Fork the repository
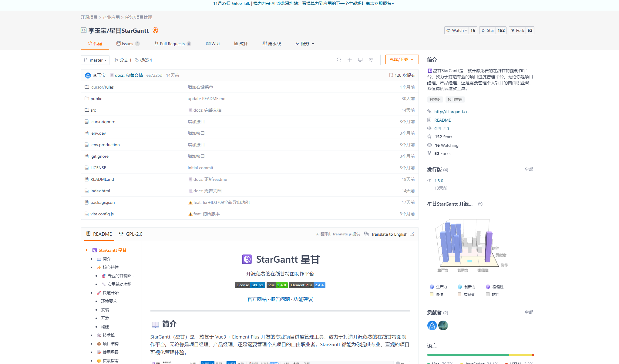 click(x=517, y=30)
